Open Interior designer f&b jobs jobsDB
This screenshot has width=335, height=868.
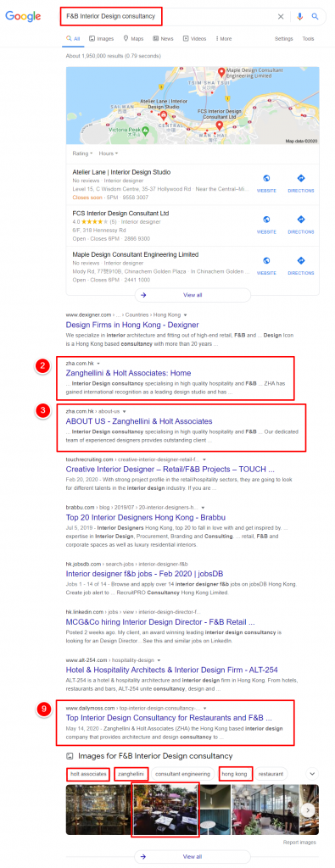(144, 574)
